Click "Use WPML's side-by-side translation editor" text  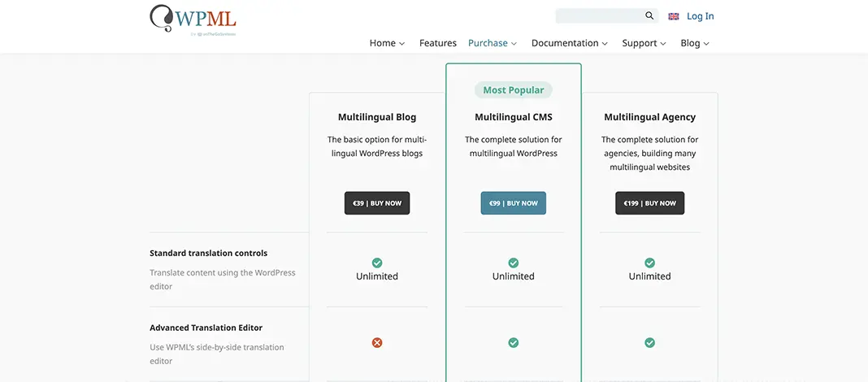pos(216,354)
